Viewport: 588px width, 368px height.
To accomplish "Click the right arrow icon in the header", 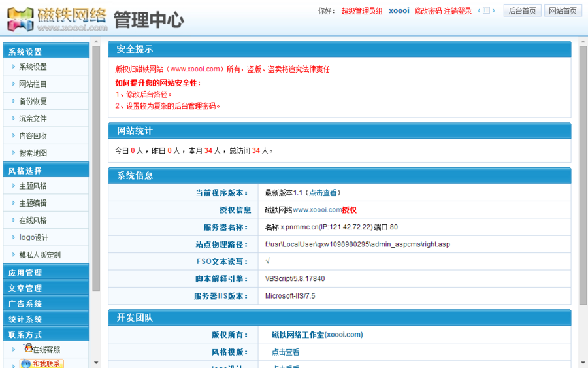I will tap(494, 11).
